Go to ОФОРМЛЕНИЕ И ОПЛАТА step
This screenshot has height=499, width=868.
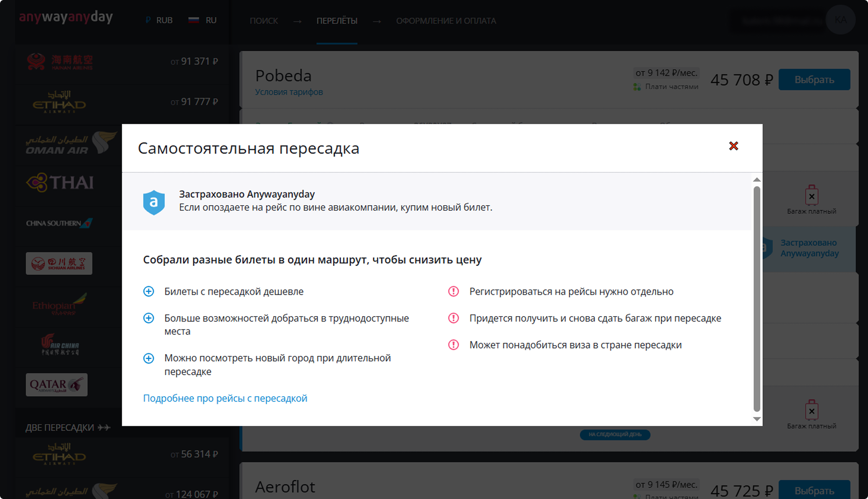445,21
